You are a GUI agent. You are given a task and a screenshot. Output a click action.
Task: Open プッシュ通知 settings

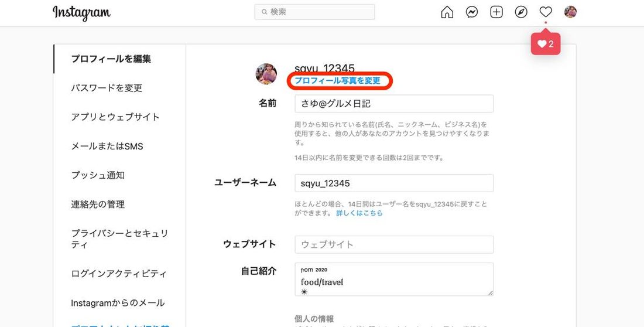coord(98,175)
